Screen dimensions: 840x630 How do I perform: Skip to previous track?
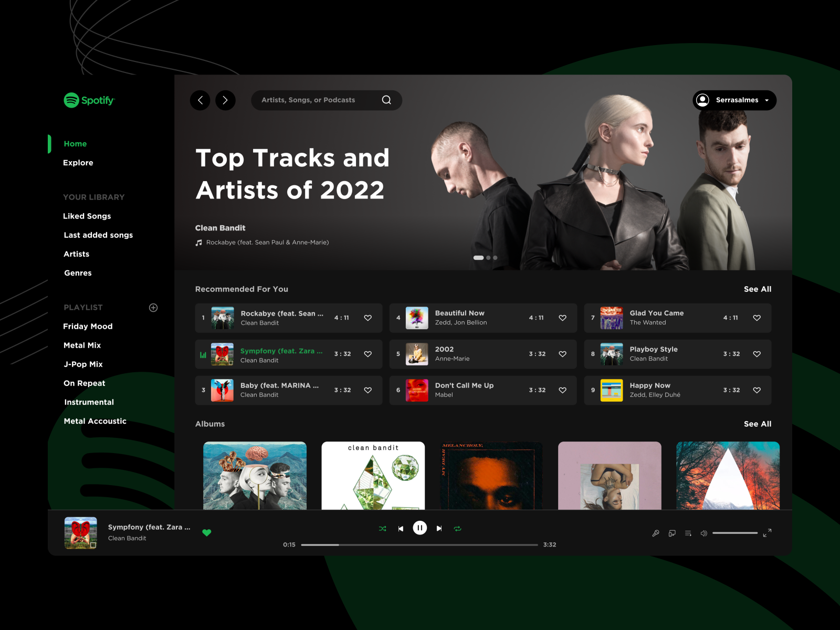(x=401, y=529)
